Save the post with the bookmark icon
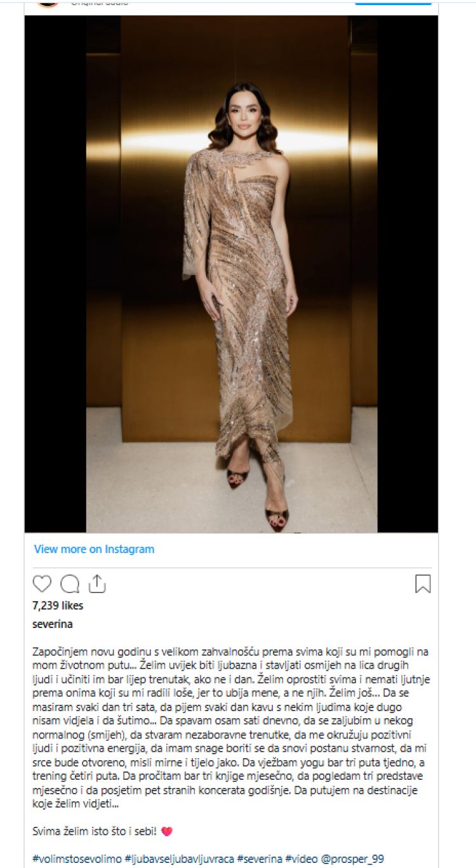 tap(423, 584)
